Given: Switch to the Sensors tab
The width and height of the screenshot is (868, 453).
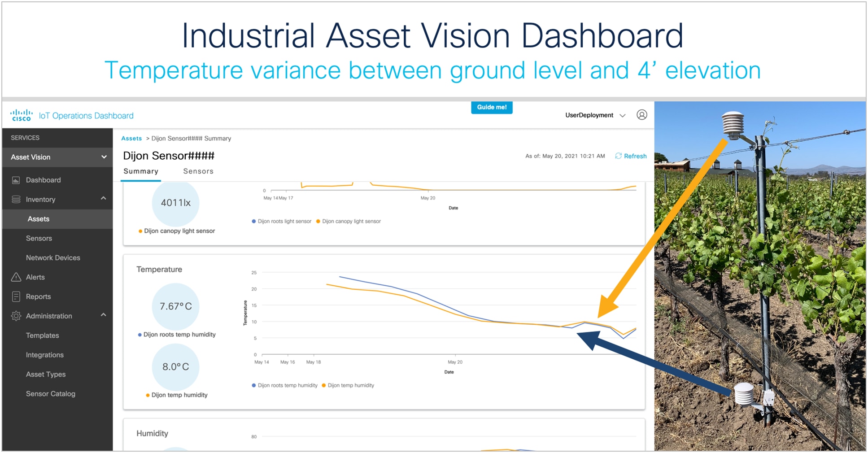Looking at the screenshot, I should coord(198,171).
